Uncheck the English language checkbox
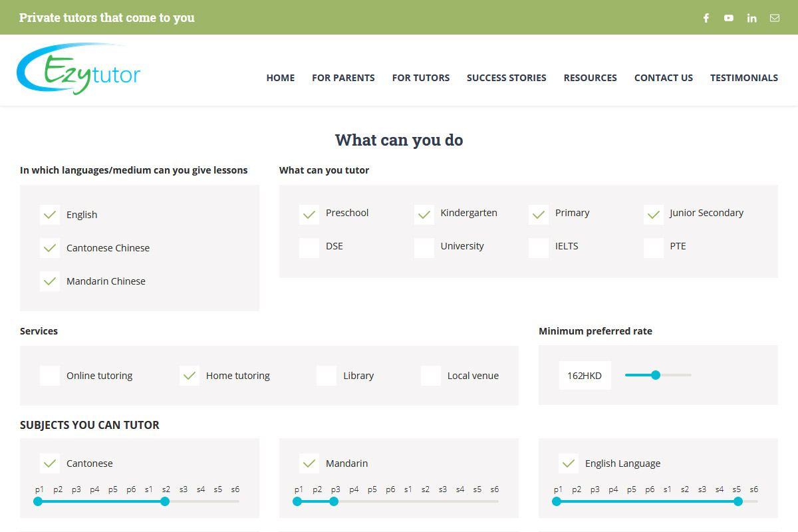The image size is (798, 532). point(50,215)
